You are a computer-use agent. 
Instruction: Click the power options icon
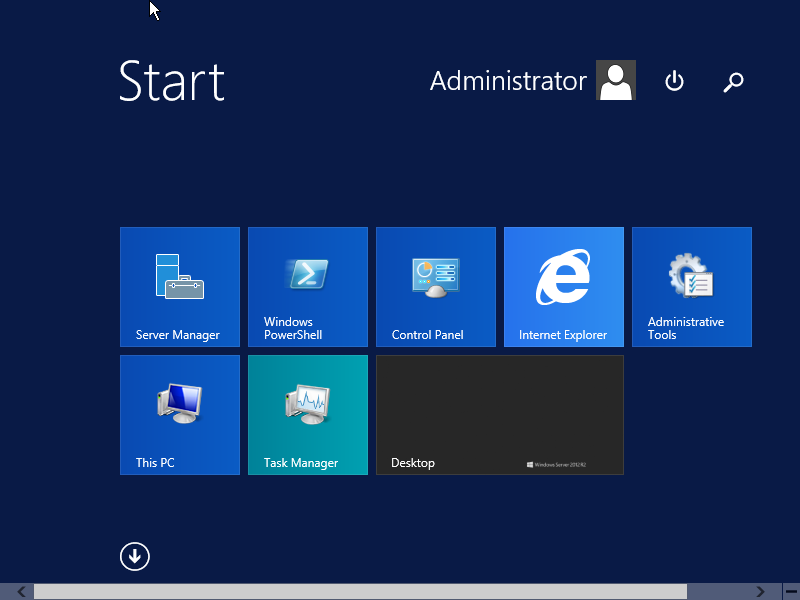click(x=674, y=82)
